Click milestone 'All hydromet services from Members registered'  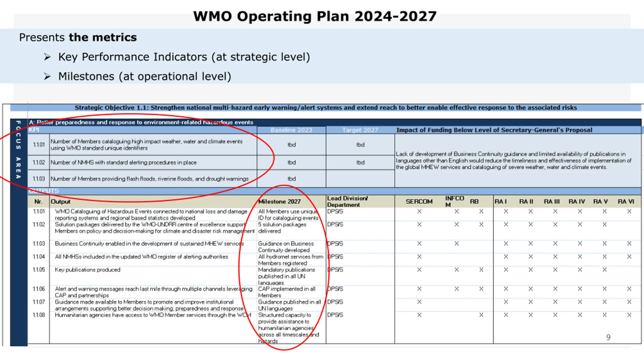[291, 260]
